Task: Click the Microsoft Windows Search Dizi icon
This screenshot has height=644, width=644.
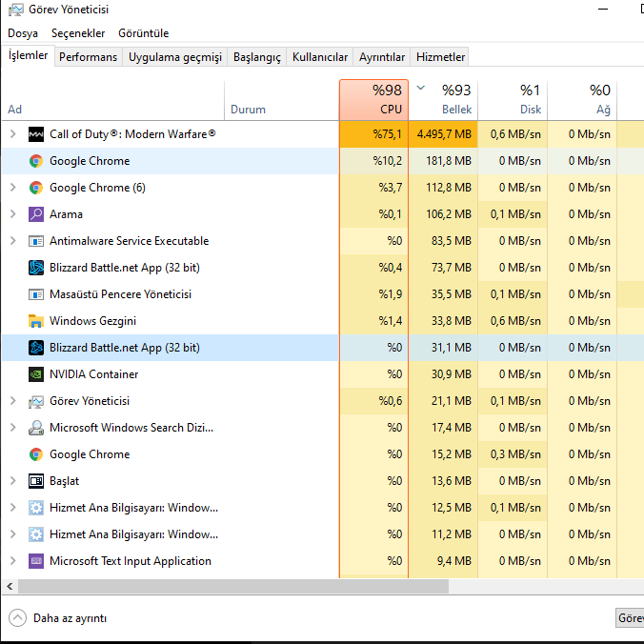Action: tap(36, 428)
